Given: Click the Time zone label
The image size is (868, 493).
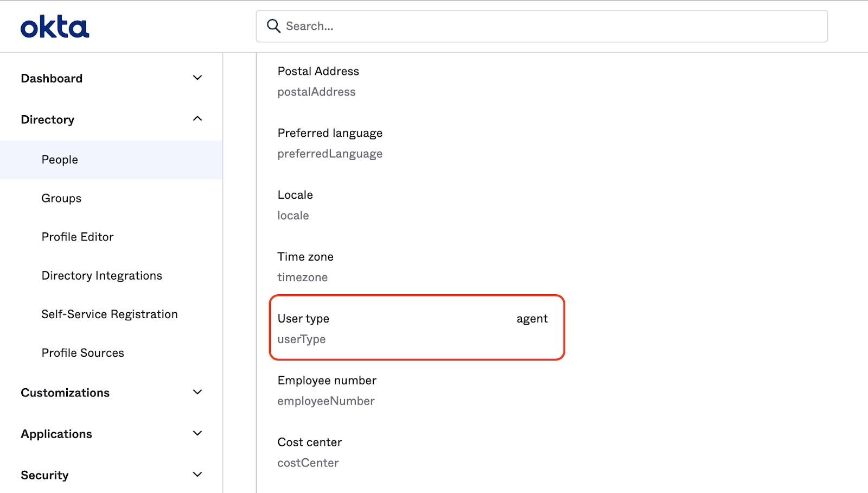Looking at the screenshot, I should coord(305,257).
